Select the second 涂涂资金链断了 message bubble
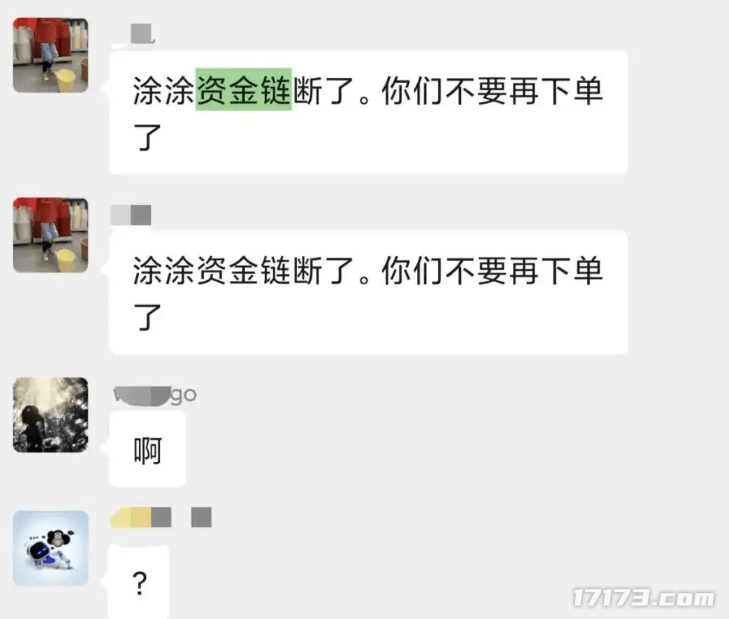 (368, 293)
